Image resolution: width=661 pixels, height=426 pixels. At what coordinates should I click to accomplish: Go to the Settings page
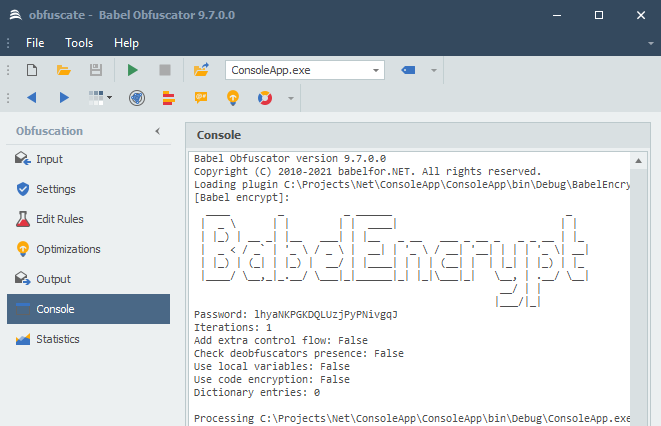(89, 189)
